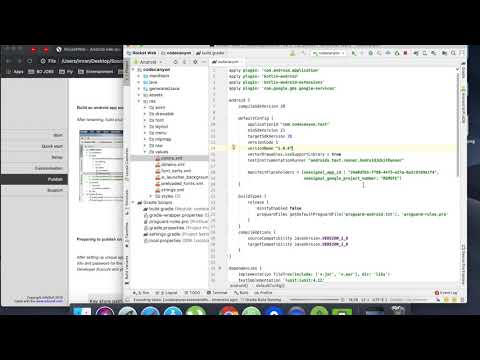Open the Android project view dropdown
Viewport: 480px width, 360px height.
pyautogui.click(x=148, y=62)
